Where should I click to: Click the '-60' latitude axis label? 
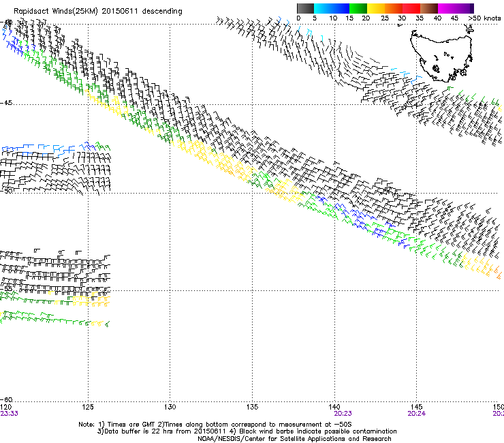pos(6,399)
